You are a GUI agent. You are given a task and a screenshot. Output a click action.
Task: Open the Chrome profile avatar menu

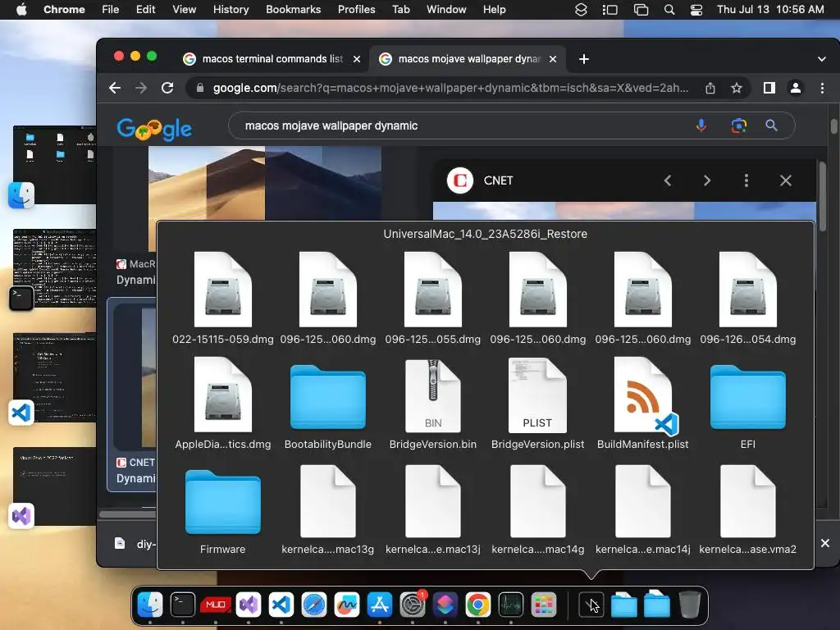(796, 88)
